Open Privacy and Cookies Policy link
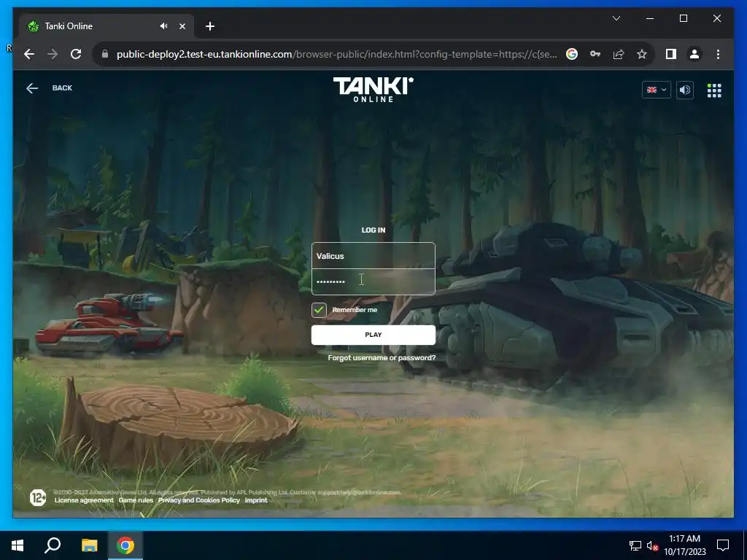The width and height of the screenshot is (747, 560). 198,500
